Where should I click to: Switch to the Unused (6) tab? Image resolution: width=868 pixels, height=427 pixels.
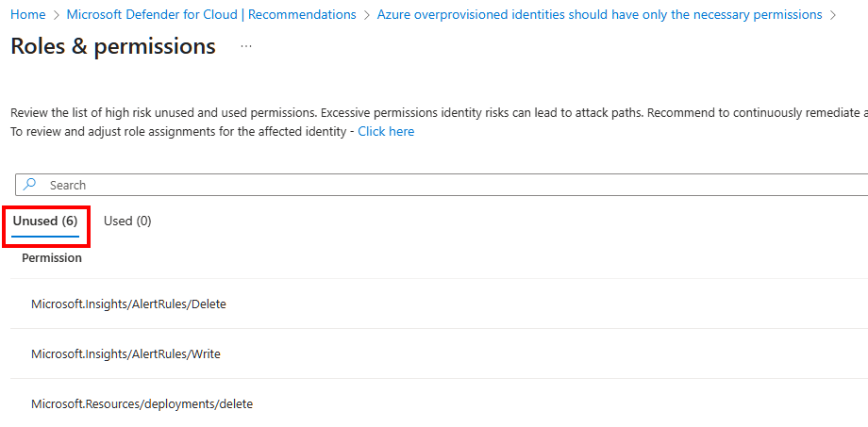point(45,222)
